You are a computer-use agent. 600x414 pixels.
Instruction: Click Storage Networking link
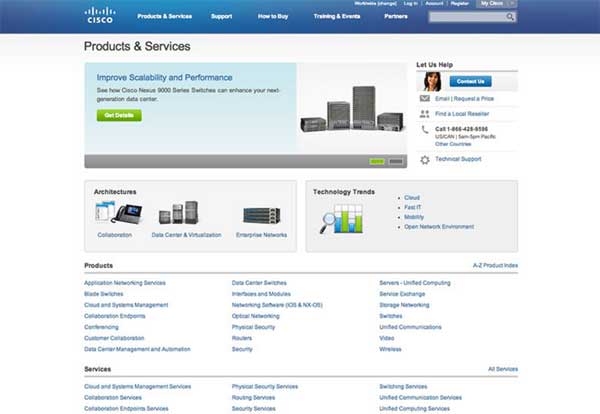click(404, 305)
